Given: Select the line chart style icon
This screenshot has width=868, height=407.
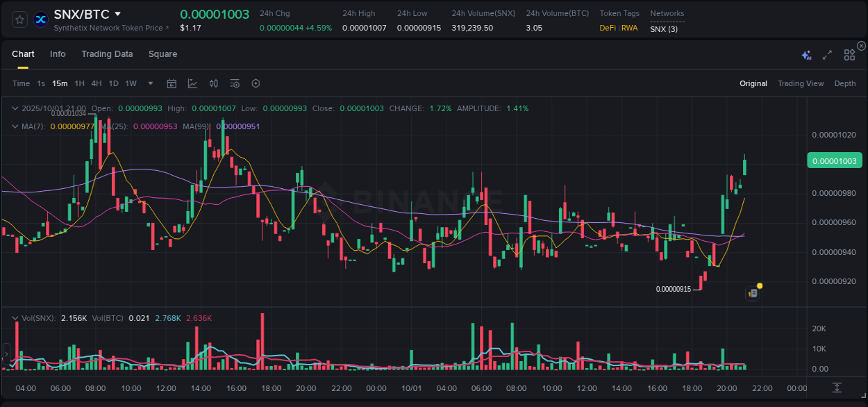Looking at the screenshot, I should pyautogui.click(x=192, y=83).
